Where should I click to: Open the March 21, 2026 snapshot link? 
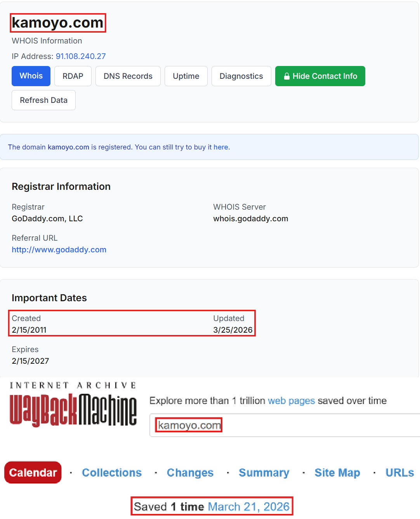(248, 507)
